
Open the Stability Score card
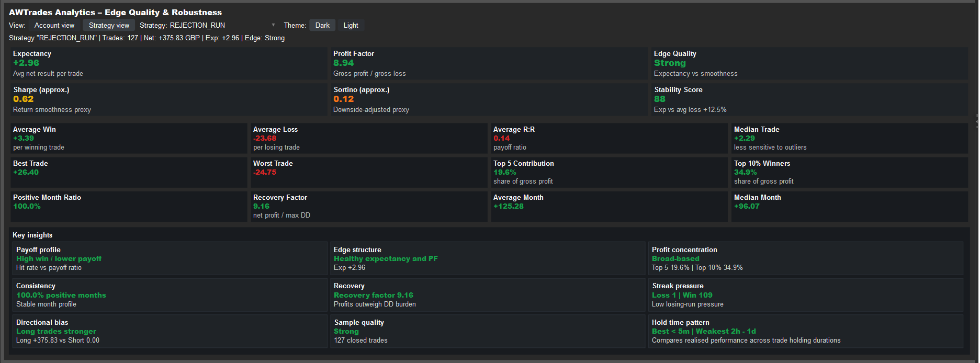[809, 99]
